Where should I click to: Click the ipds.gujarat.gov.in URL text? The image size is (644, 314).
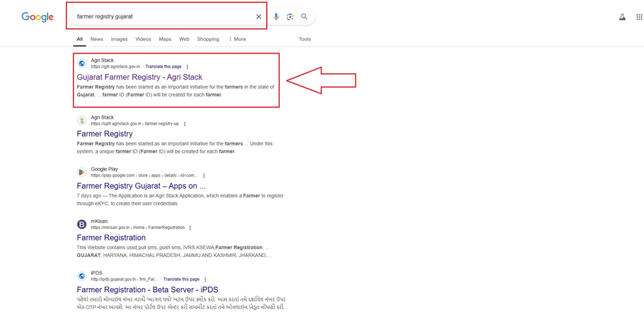125,280
